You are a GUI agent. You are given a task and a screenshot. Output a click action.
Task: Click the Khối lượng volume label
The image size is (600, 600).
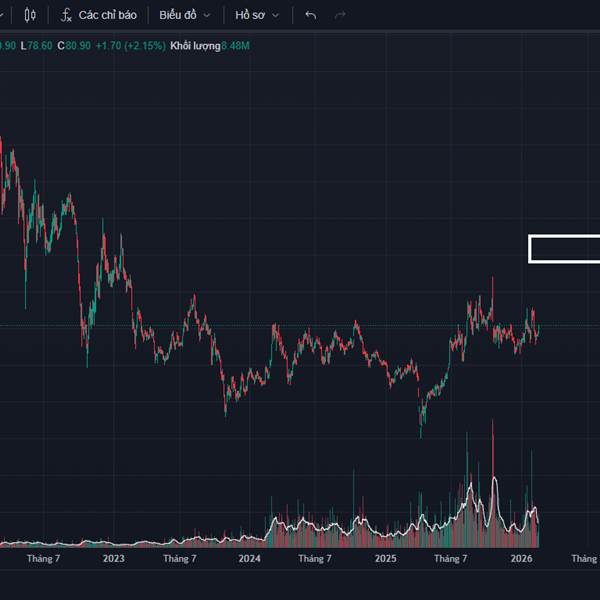(195, 46)
